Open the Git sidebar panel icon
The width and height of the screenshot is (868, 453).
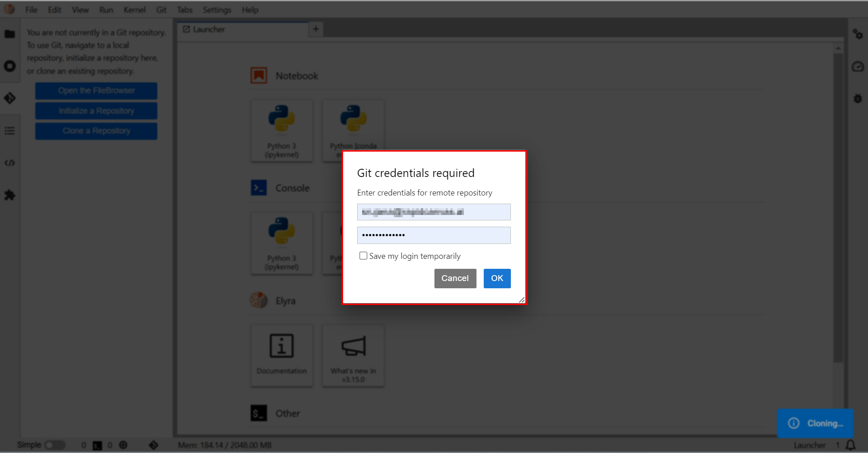point(9,98)
